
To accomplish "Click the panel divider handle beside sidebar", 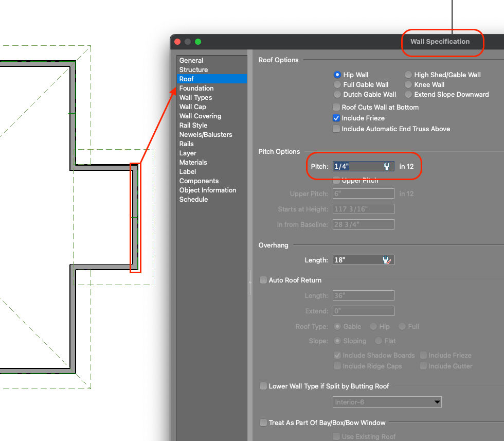I will pyautogui.click(x=250, y=282).
